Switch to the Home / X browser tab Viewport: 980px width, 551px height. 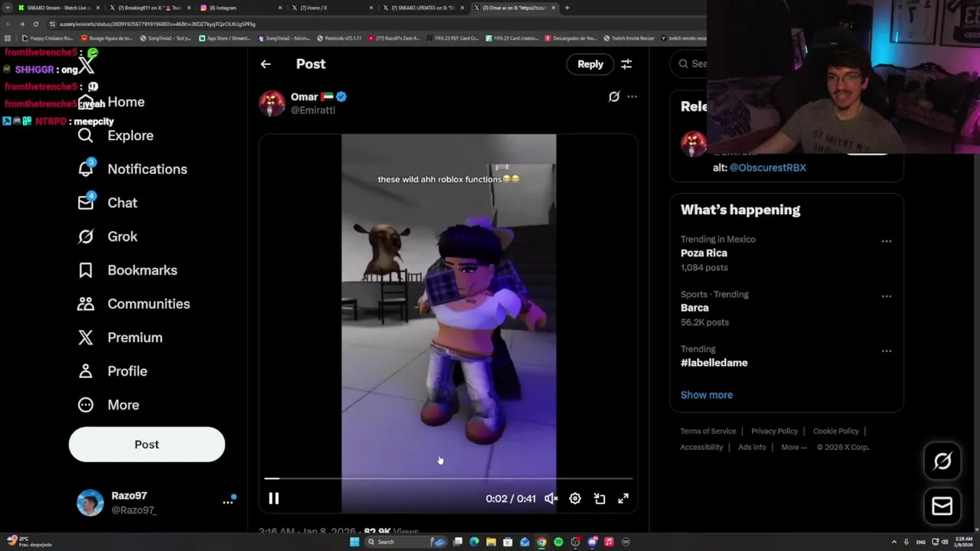point(332,8)
